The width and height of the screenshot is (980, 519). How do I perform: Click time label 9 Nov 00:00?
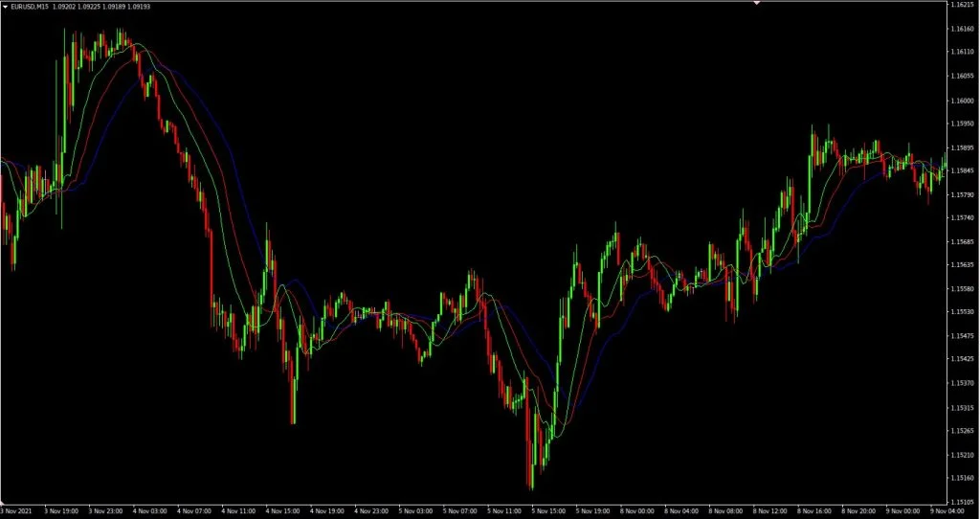(x=903, y=511)
